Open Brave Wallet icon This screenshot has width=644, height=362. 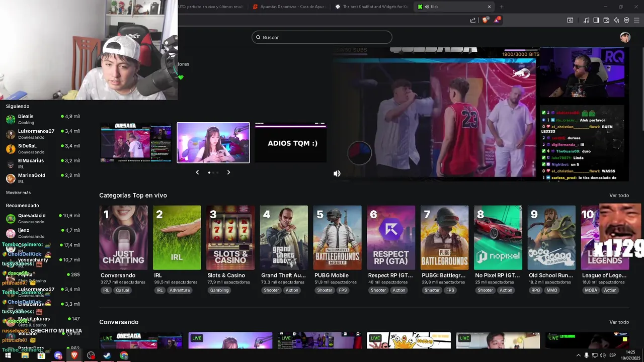pos(606,20)
